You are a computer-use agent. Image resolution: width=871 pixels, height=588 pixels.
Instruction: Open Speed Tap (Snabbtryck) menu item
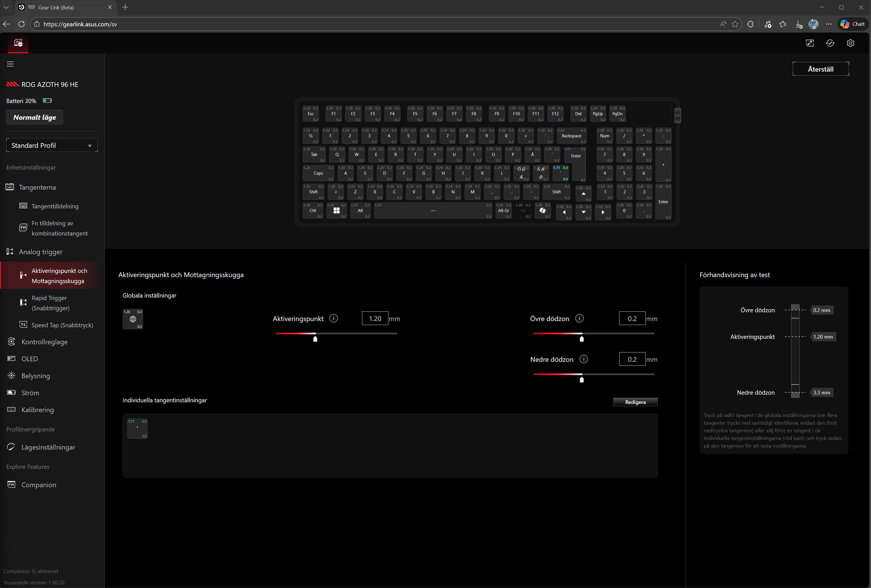point(62,325)
